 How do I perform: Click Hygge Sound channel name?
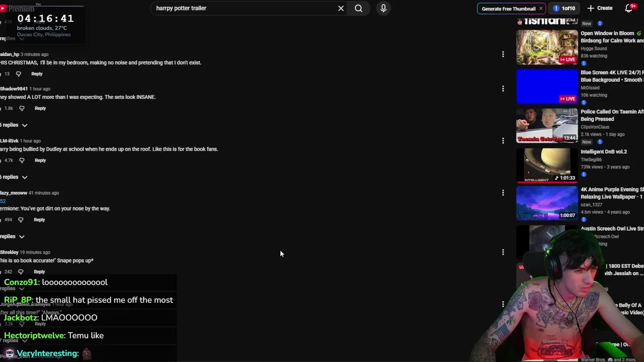[x=594, y=49]
